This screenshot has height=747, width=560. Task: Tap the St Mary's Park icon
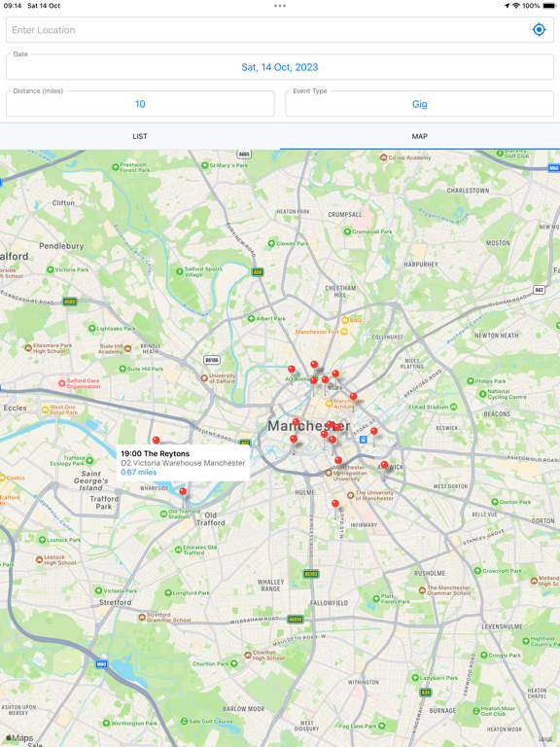pyautogui.click(x=205, y=165)
